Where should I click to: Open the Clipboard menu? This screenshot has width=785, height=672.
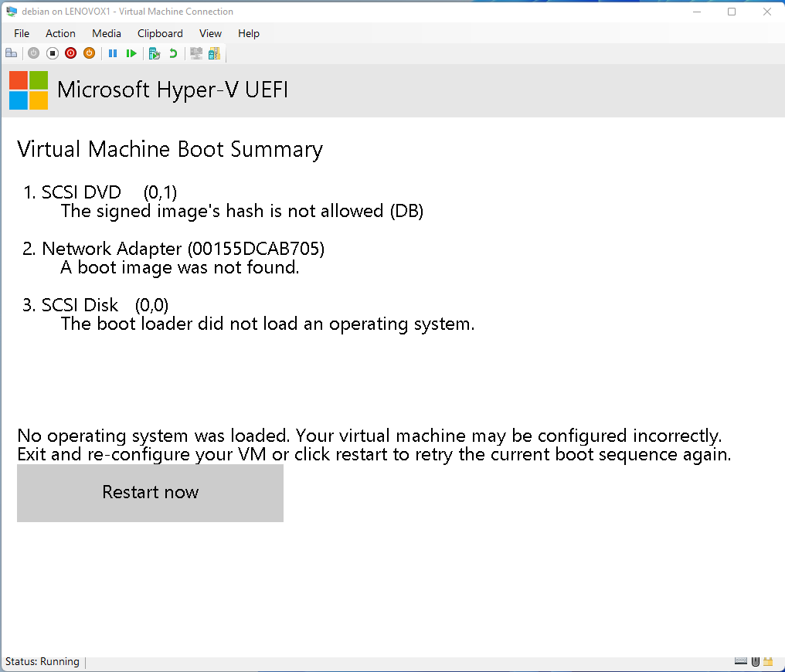[160, 33]
